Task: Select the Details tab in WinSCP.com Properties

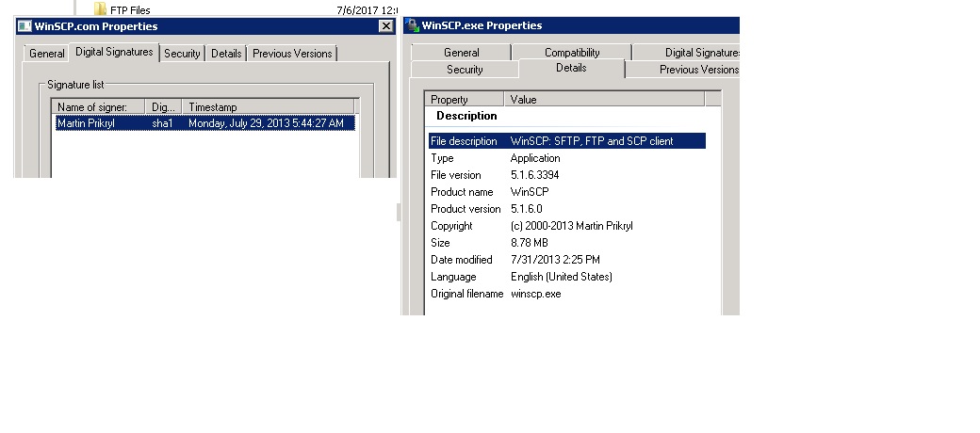Action: [226, 54]
